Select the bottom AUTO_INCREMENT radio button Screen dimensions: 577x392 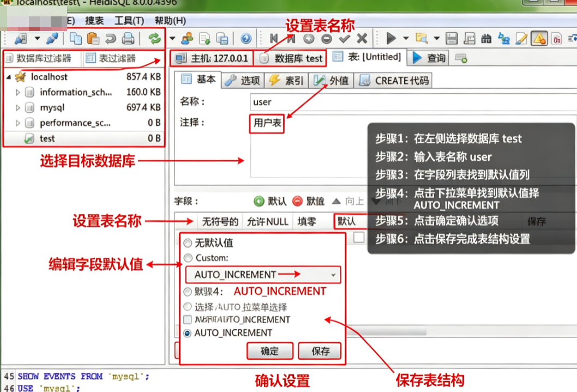click(x=188, y=333)
